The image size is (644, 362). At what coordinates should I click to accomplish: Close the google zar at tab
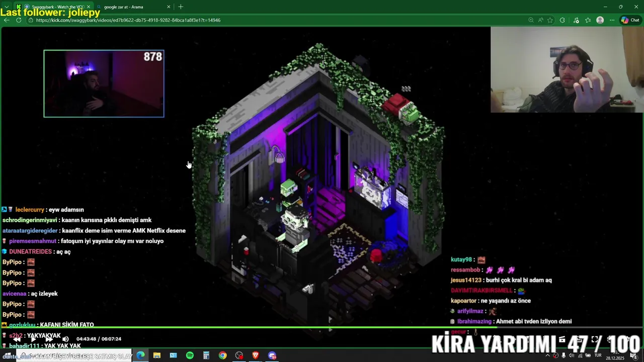169,7
